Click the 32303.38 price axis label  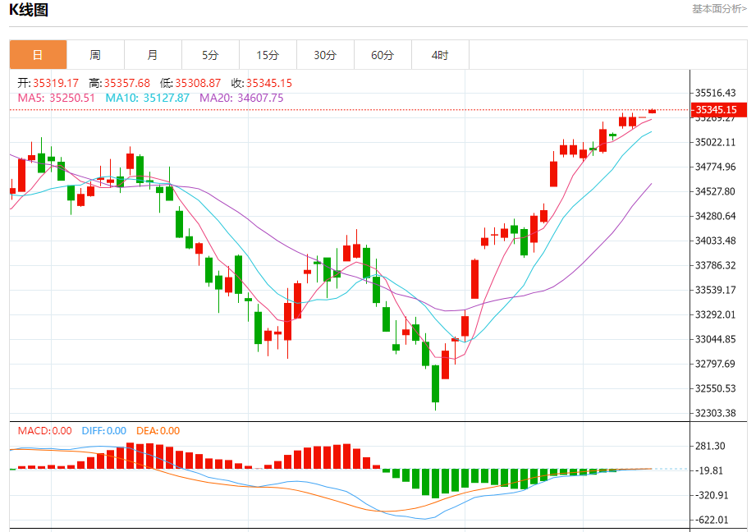tap(716, 413)
